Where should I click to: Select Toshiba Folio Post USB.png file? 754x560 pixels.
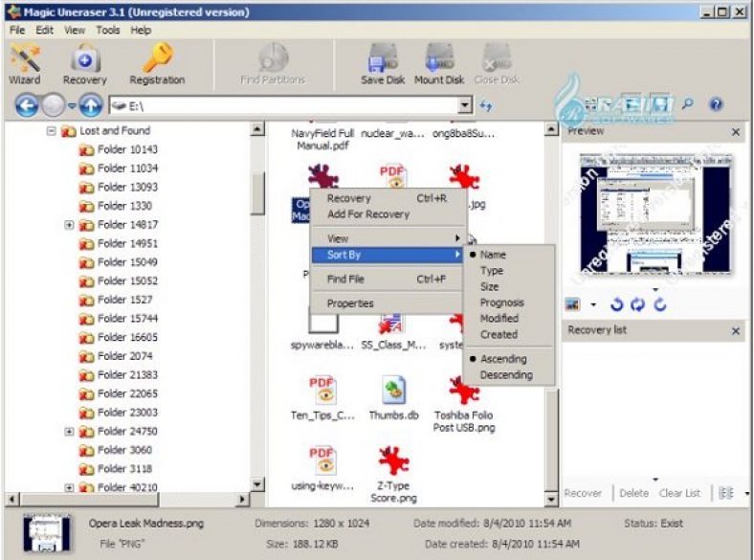coord(463,404)
